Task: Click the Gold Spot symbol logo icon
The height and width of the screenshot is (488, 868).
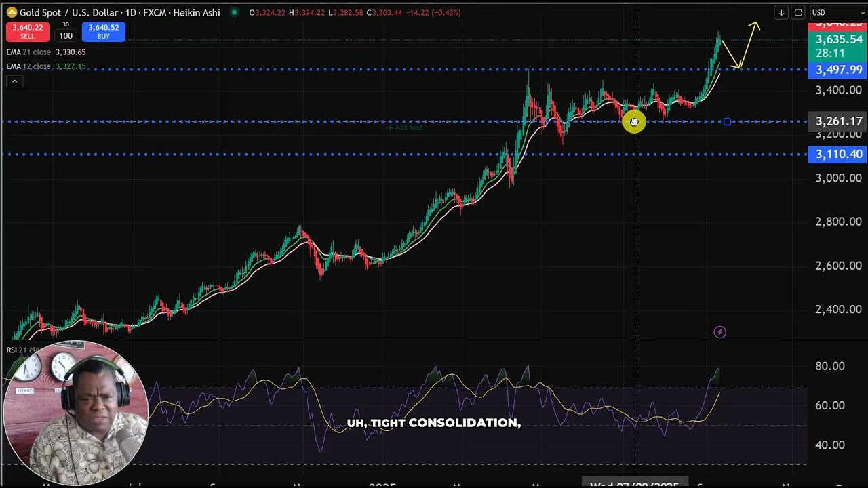Action: click(12, 12)
